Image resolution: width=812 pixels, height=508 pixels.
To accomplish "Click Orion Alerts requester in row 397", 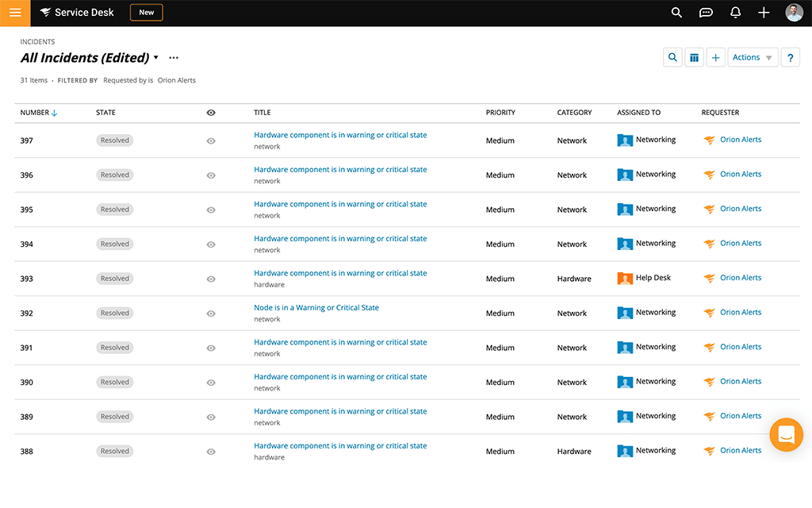I will coord(741,140).
